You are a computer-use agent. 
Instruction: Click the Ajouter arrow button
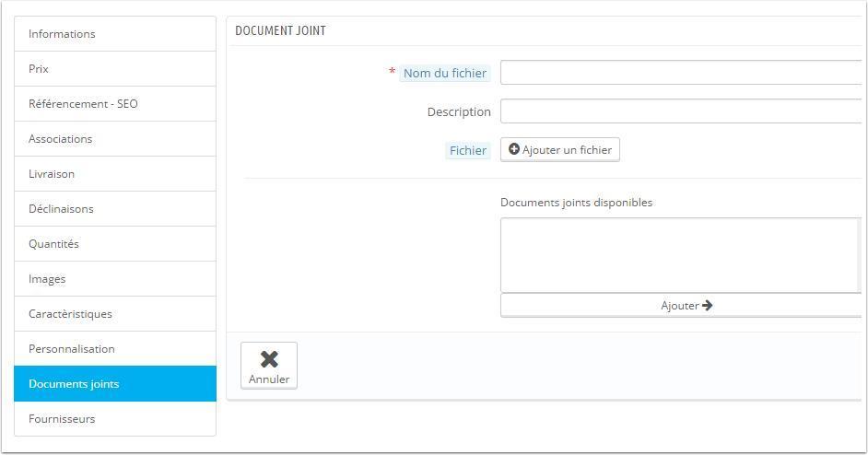681,306
